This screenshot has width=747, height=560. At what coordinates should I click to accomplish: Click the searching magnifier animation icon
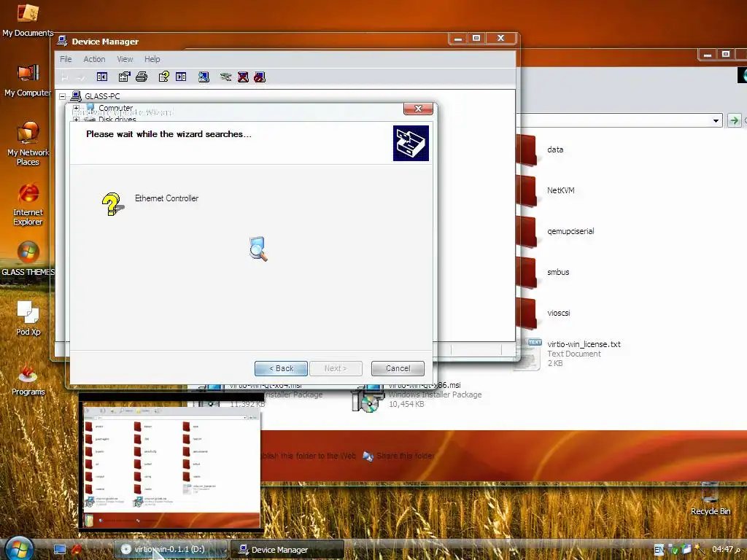[258, 248]
